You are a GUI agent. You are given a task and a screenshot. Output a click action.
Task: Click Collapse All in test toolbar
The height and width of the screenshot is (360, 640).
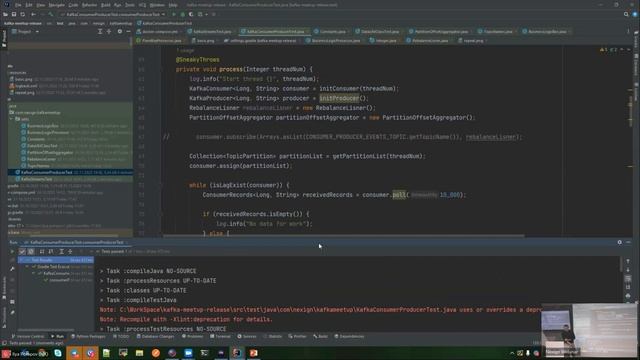(70, 251)
